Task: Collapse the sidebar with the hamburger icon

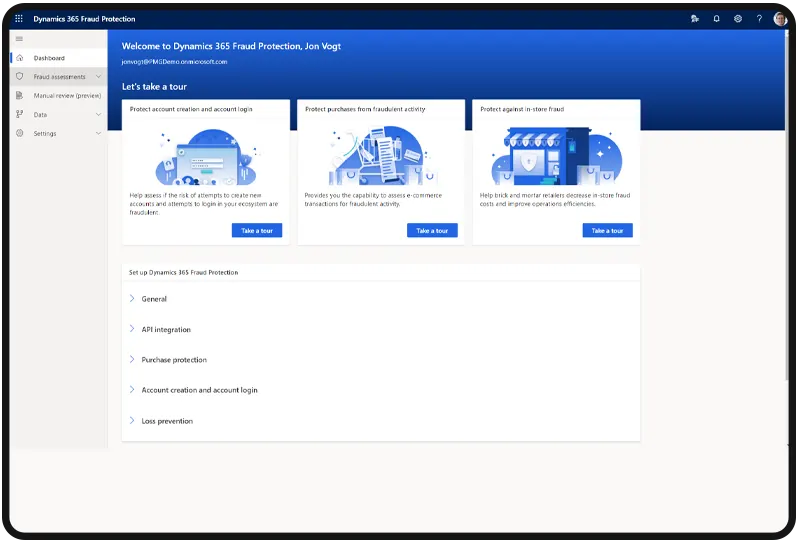Action: [19, 39]
